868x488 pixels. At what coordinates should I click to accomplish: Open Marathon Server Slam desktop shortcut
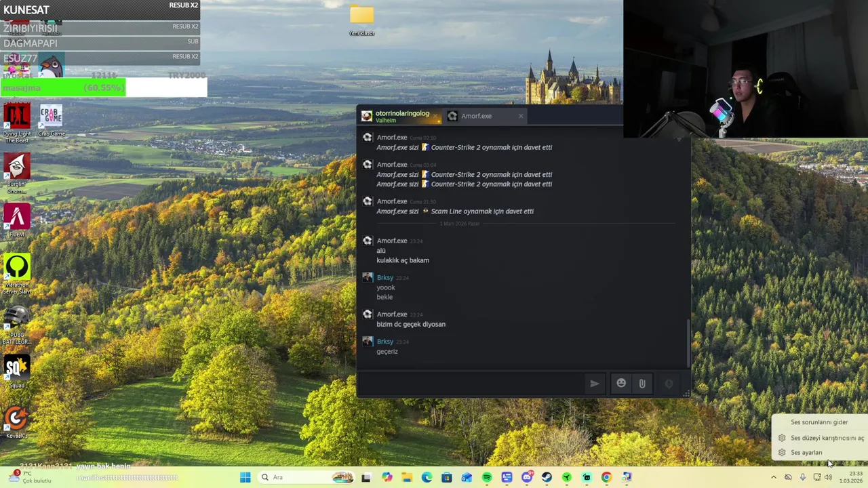pos(17,274)
